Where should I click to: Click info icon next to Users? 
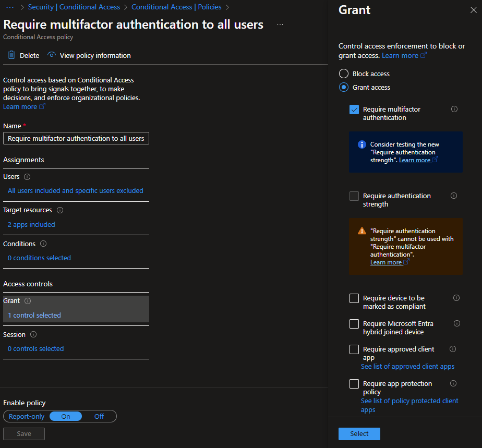(x=27, y=177)
